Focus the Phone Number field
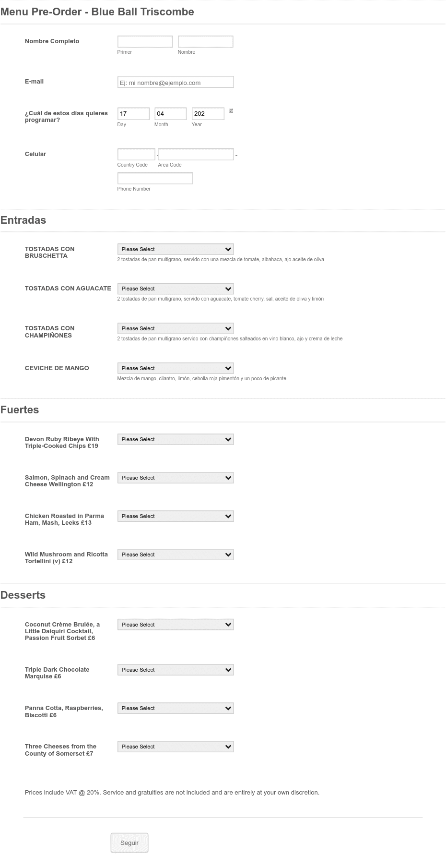This screenshot has width=446, height=868. pos(155,178)
